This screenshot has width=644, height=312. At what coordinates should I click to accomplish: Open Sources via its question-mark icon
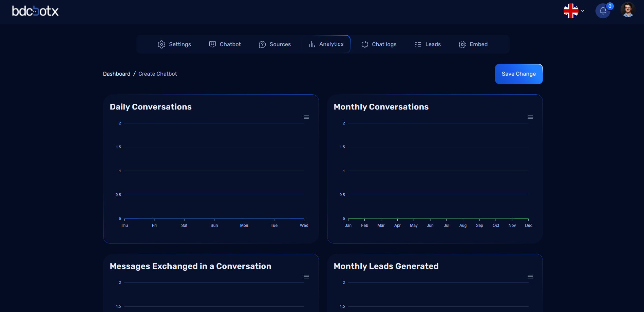coord(262,44)
